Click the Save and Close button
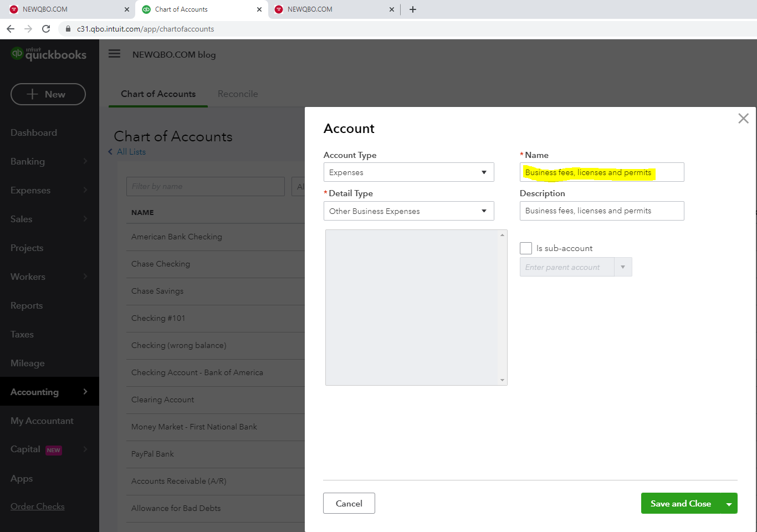Viewport: 757px width, 532px height. click(680, 503)
